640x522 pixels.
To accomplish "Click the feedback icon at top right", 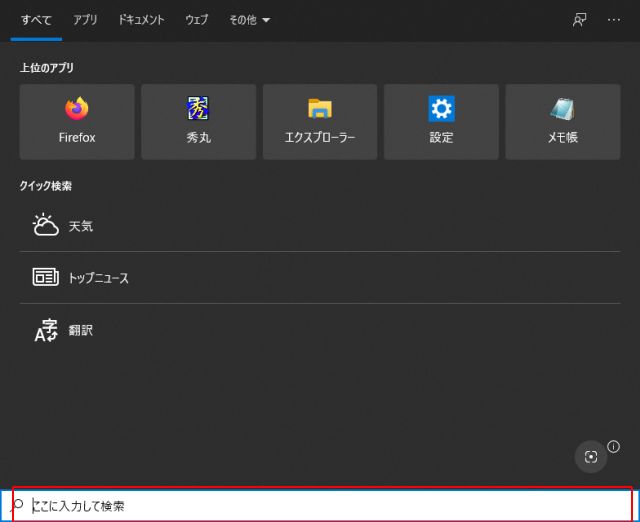I will [579, 20].
